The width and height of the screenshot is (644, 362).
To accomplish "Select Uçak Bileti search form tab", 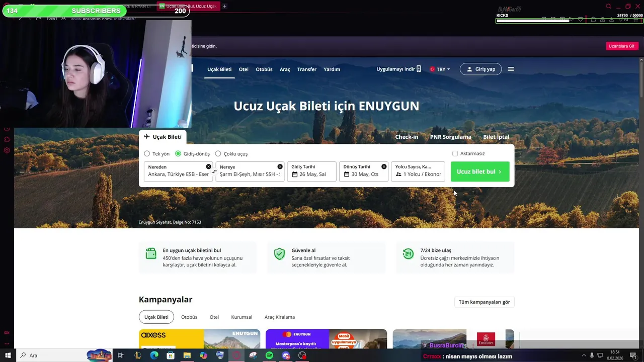I will (x=163, y=137).
